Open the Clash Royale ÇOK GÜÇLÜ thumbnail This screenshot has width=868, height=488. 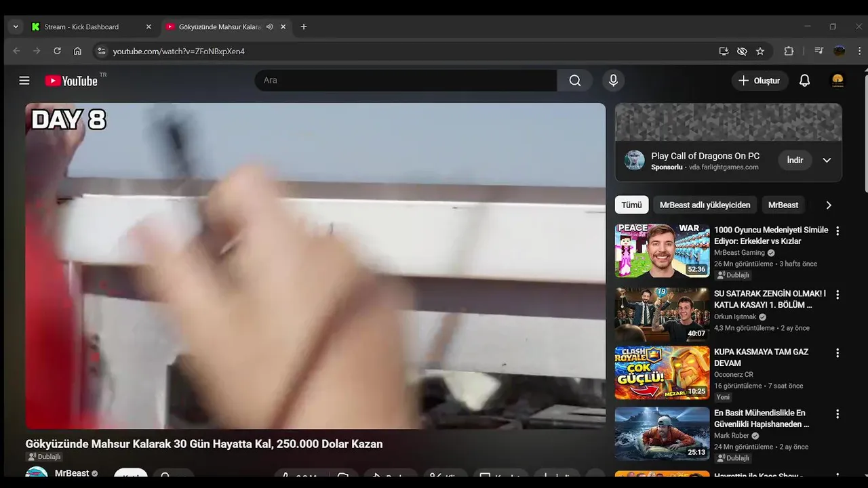pos(663,373)
